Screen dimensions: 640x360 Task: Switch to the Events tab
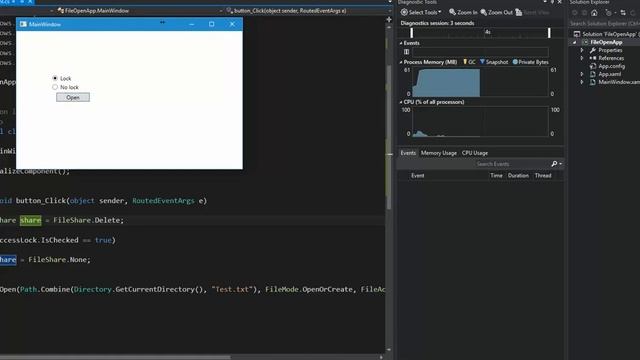(x=408, y=153)
